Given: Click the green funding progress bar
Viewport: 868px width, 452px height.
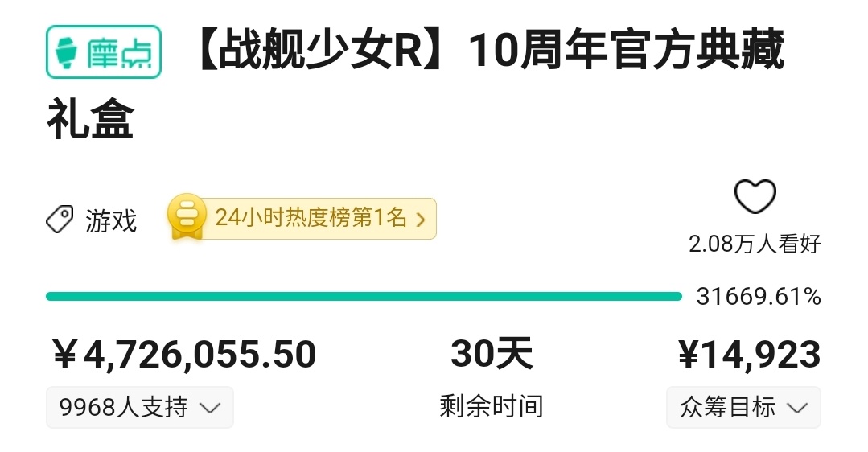Looking at the screenshot, I should tap(363, 296).
